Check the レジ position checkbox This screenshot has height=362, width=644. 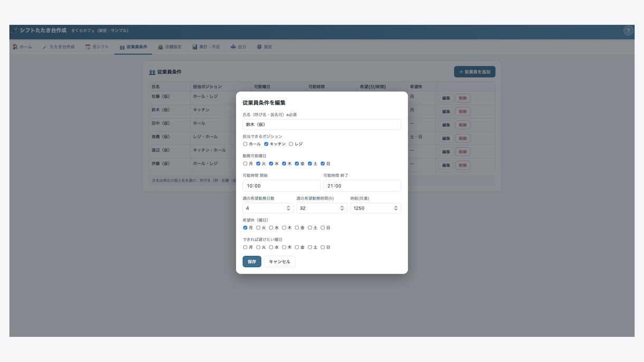click(291, 144)
